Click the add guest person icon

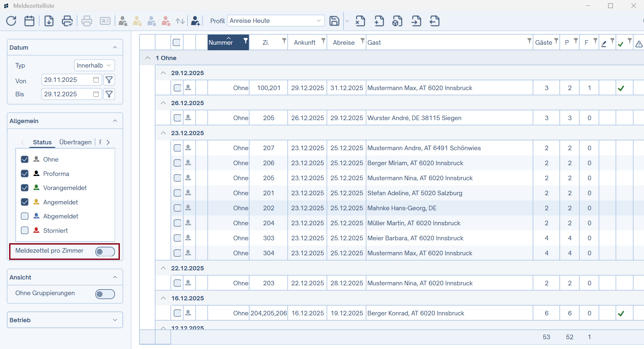195,21
